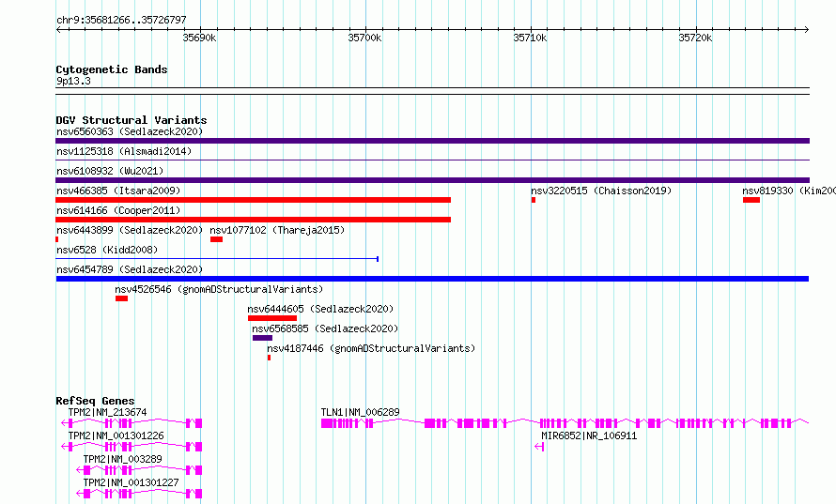The height and width of the screenshot is (504, 836).
Task: Click the TPM2|NM_003289 label text
Action: (122, 459)
